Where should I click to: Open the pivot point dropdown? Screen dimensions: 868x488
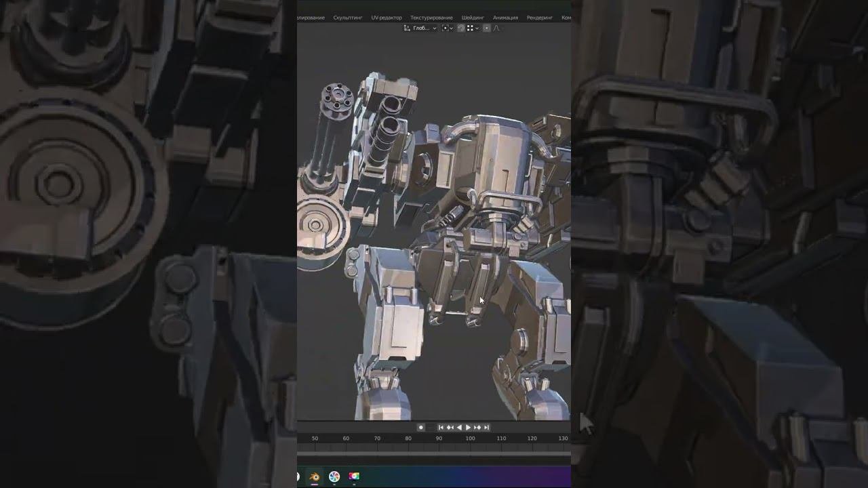(448, 28)
